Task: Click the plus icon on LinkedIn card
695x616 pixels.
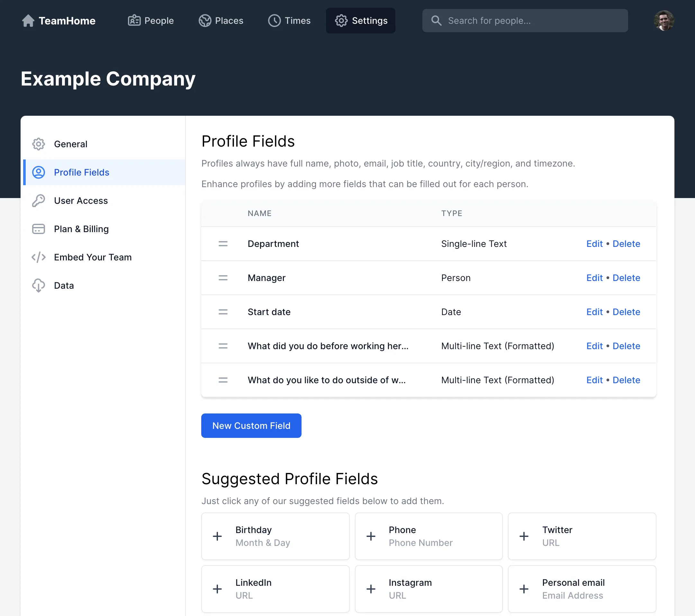Action: 217,589
